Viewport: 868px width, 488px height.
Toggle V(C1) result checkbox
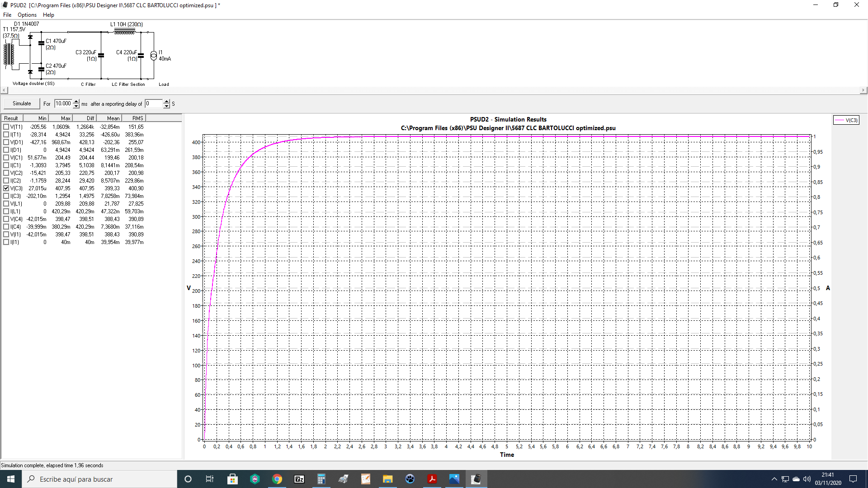[6, 158]
